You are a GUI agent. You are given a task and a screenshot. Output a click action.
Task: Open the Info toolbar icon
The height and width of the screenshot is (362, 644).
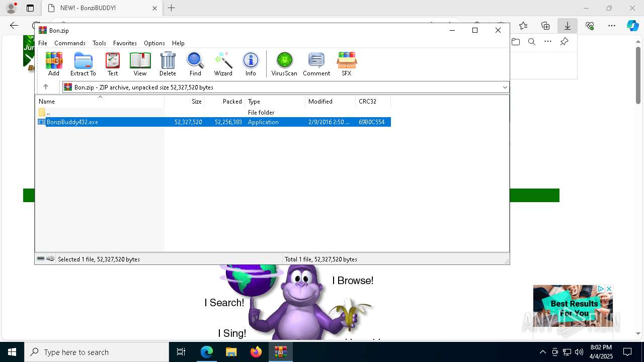251,63
